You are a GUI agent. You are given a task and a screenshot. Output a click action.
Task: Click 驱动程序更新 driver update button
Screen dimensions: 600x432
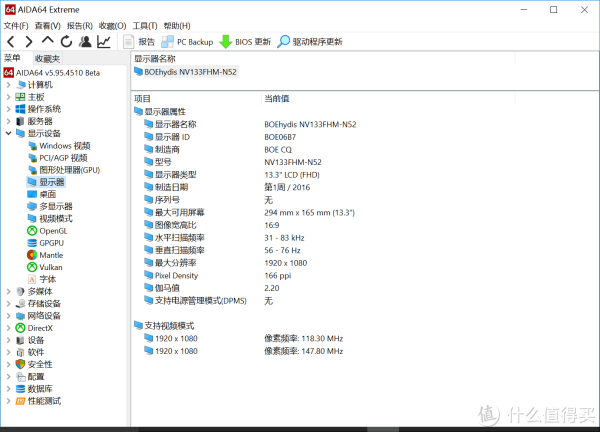pyautogui.click(x=310, y=42)
